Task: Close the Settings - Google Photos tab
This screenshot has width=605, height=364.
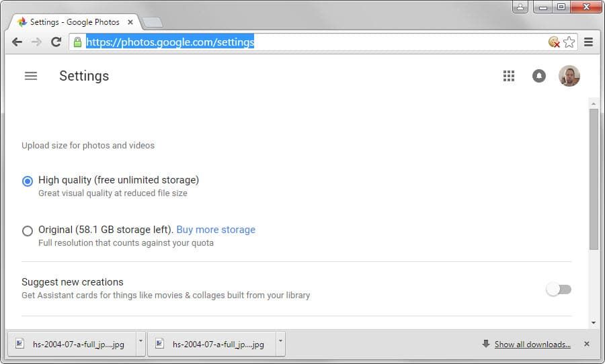Action: [x=130, y=22]
